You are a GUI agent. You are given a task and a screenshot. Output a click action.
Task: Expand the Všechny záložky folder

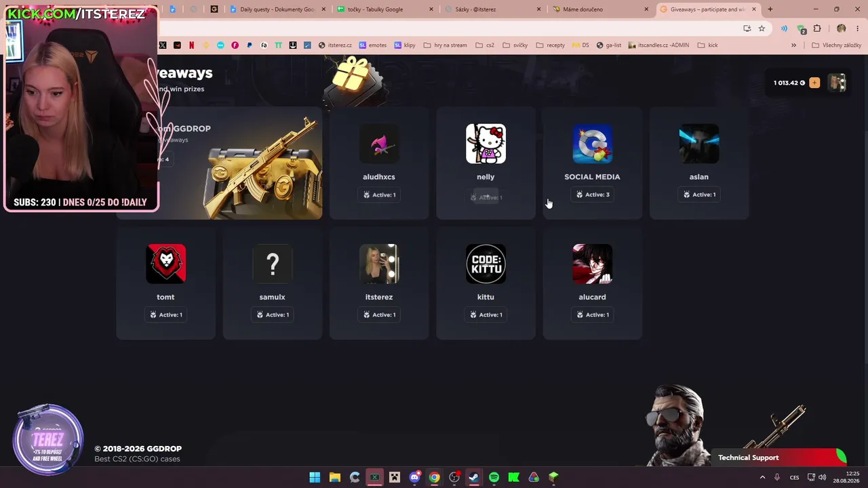point(836,45)
